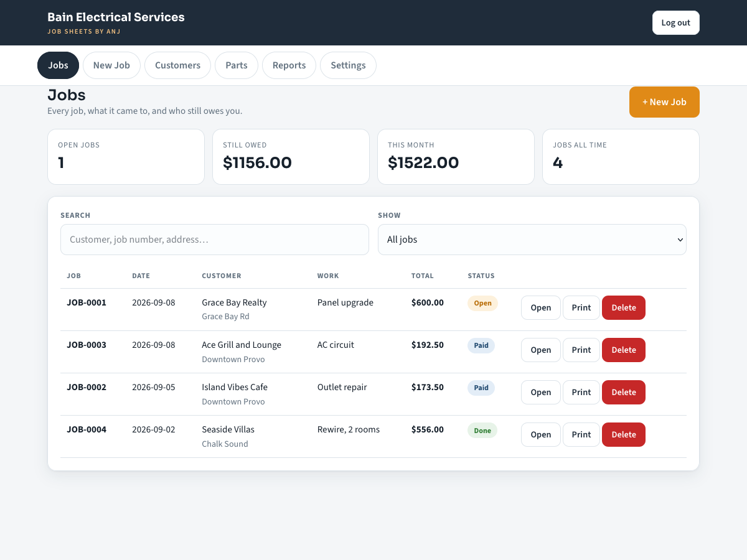The width and height of the screenshot is (747, 560).
Task: Click the 2026-09-05 date cell
Action: (154, 387)
